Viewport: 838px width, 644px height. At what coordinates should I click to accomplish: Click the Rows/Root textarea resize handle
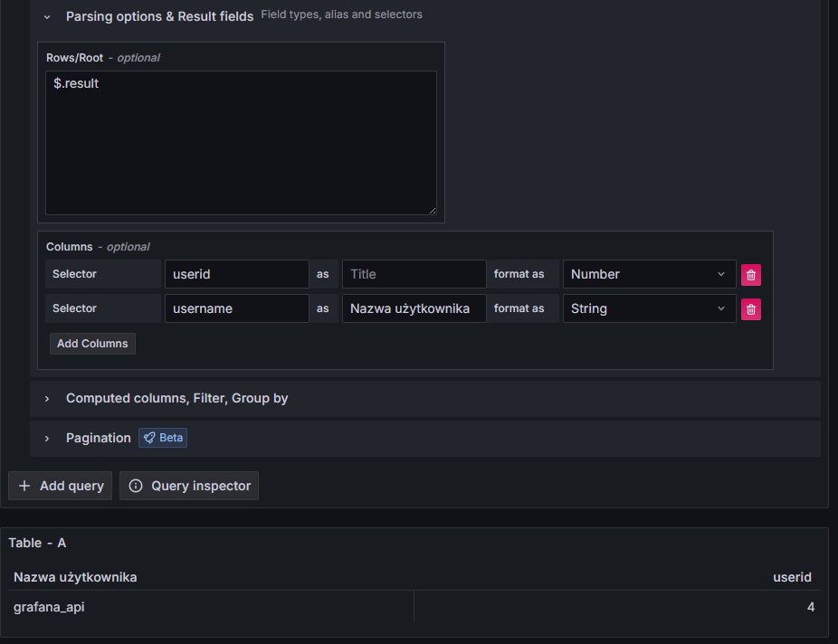[x=432, y=210]
